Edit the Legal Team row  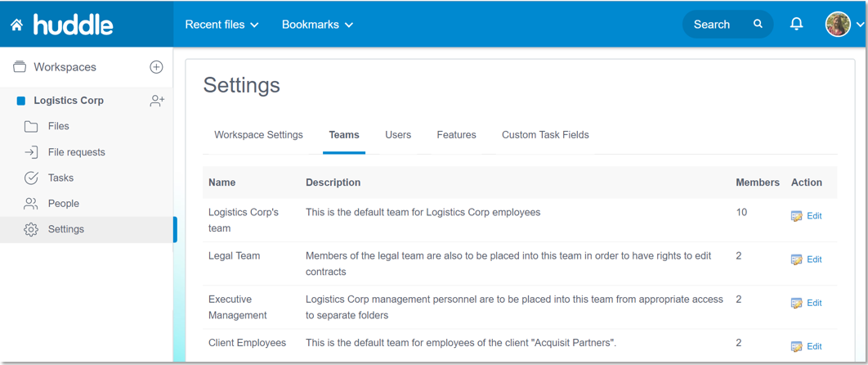(807, 259)
